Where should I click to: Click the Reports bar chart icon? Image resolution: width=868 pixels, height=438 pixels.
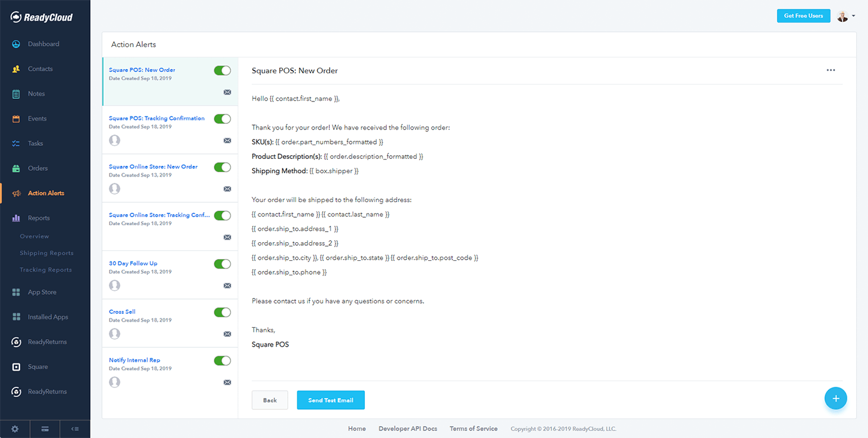(16, 218)
